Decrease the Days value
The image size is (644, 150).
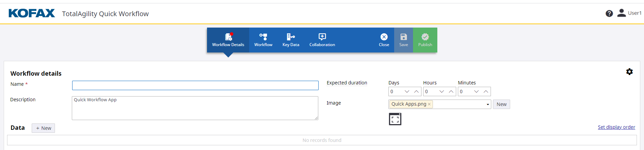[x=407, y=91]
